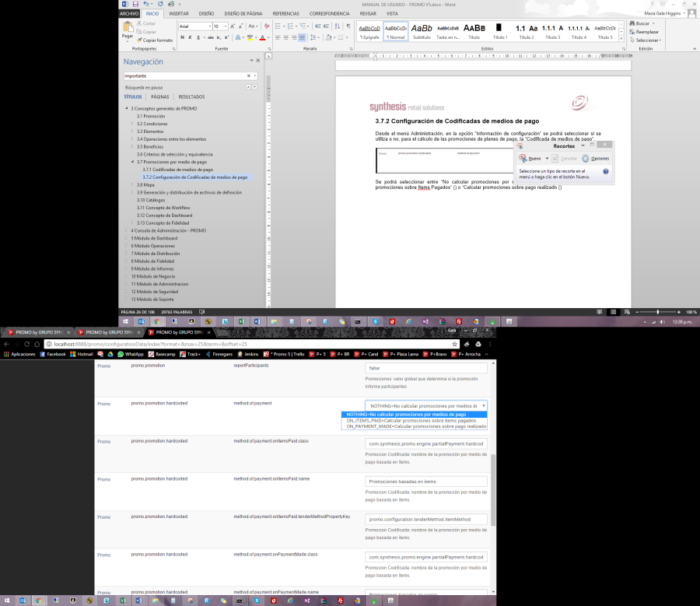This screenshot has width=700, height=606.
Task: Click the sort A-Z icon
Action: (337, 26)
